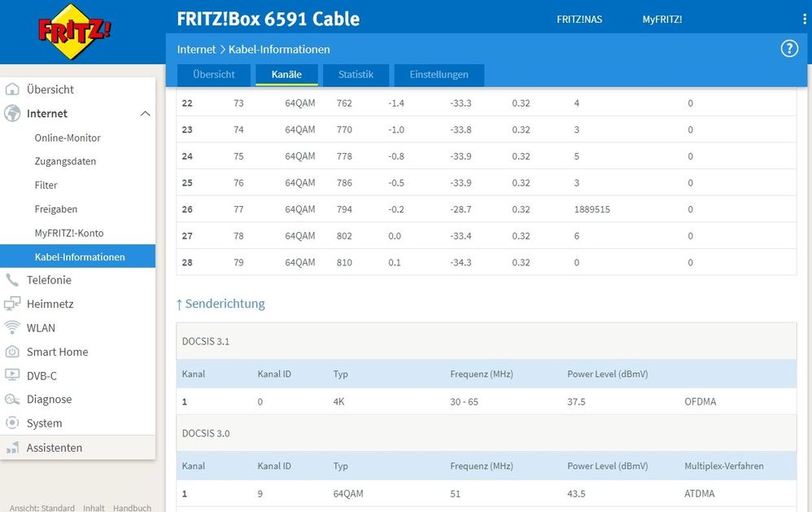This screenshot has height=512, width=812.
Task: Click the Assistenten icon
Action: pos(12,448)
